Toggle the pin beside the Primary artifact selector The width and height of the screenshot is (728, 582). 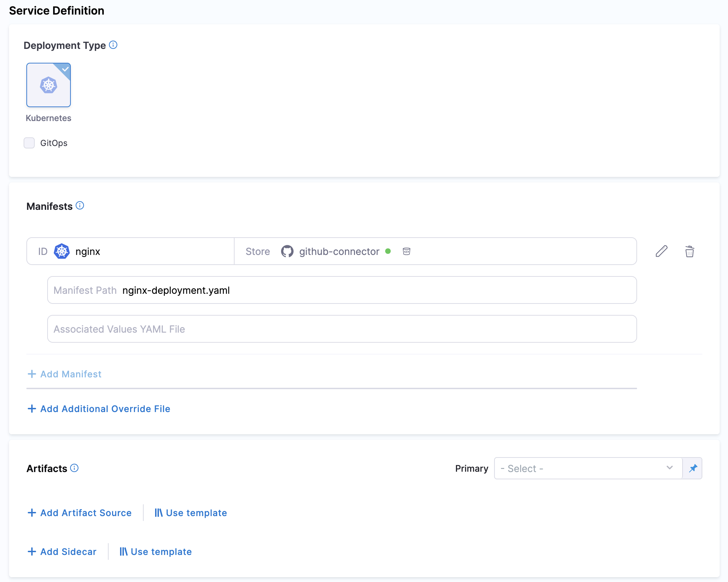693,468
